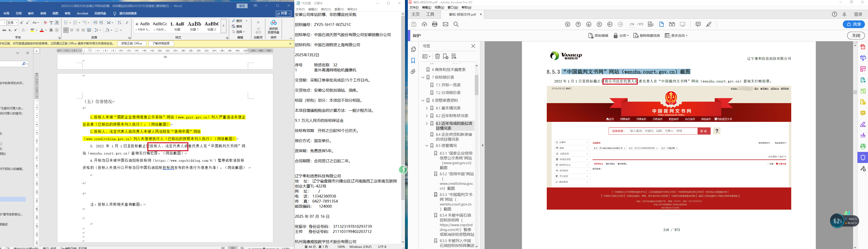Jump to last page in Acrobat
Screen dimensions: 868x249
(599, 24)
